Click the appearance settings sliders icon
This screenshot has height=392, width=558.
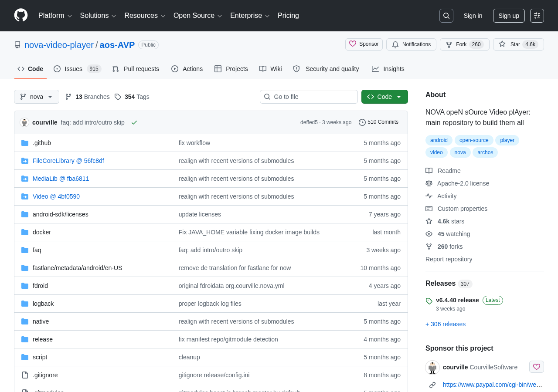point(537,16)
